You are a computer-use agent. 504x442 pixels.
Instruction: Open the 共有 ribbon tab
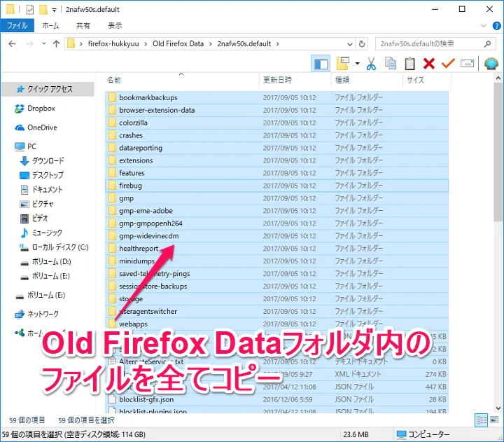point(83,25)
